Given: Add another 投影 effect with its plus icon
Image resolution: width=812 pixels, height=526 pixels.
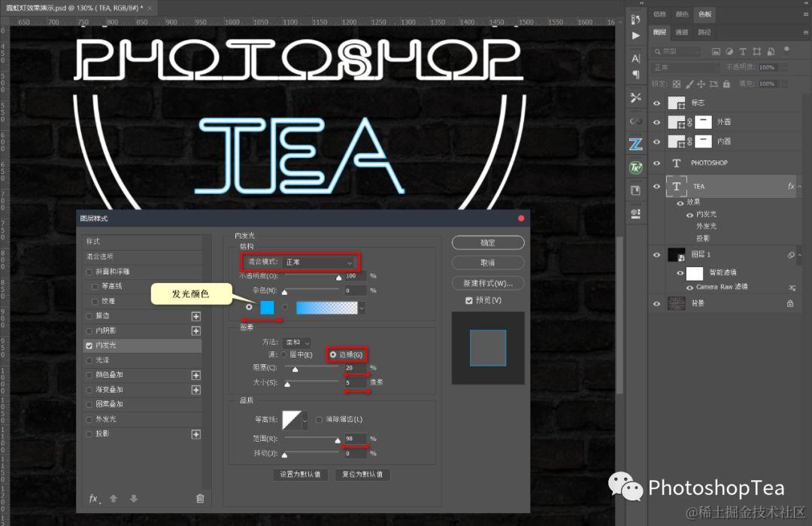Looking at the screenshot, I should [195, 434].
